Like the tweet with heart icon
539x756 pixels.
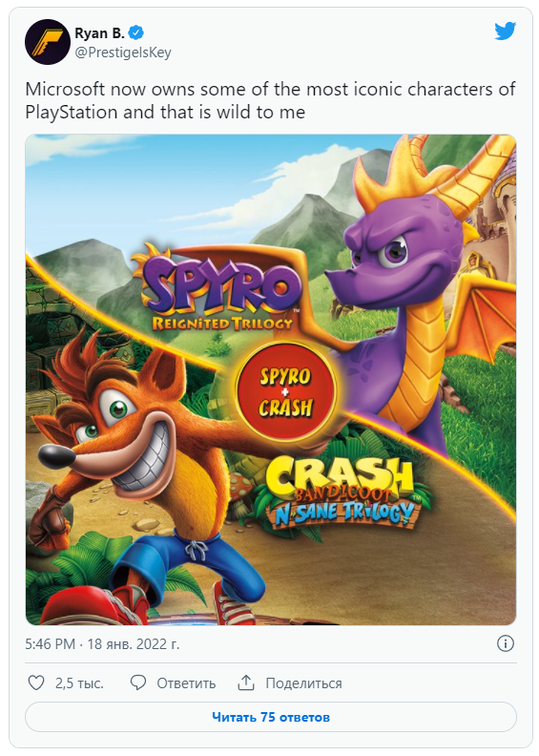tap(36, 682)
